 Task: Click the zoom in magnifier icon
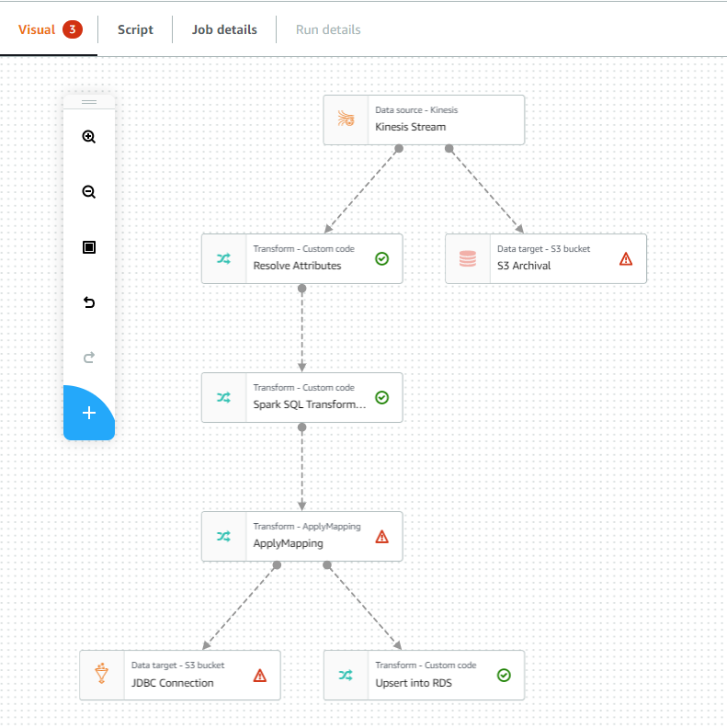click(89, 137)
